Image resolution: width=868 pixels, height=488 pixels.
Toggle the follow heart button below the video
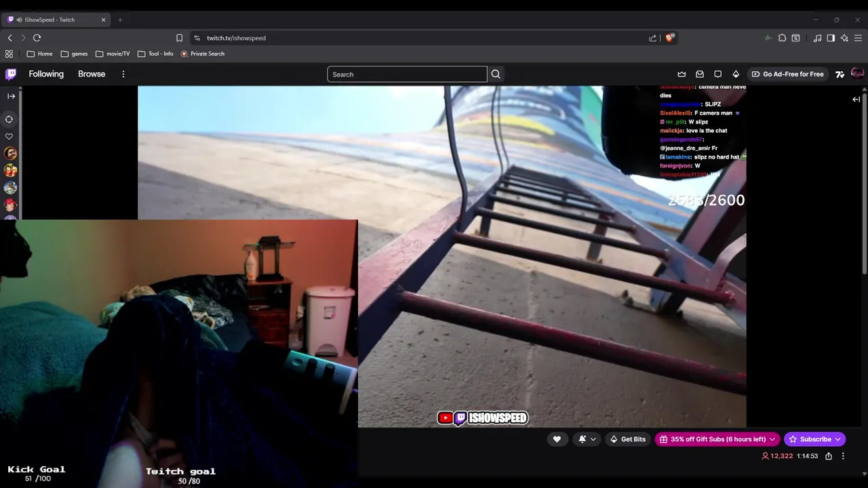(557, 439)
